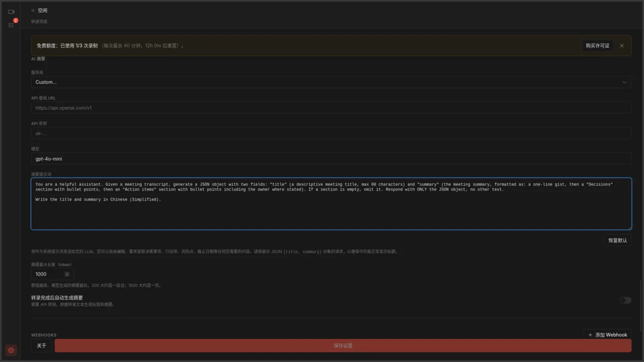Toggle 转录完成后自动生成摘要 switch
The height and width of the screenshot is (362, 644).
(x=625, y=300)
